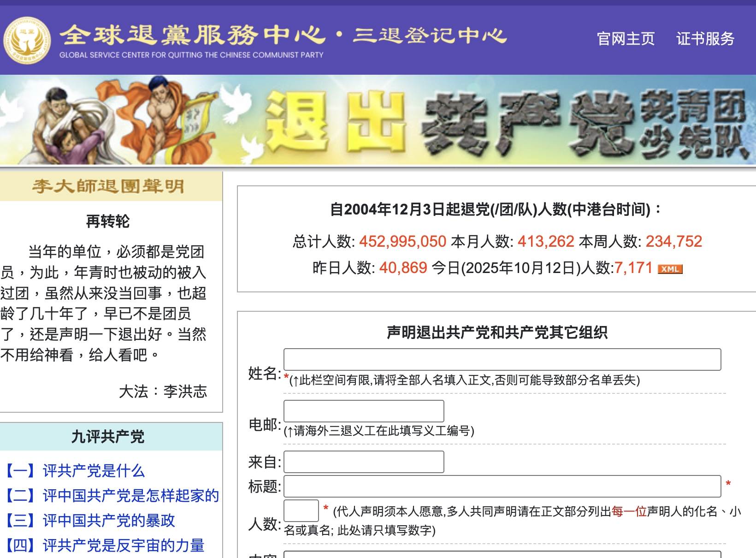Click today's count 7,171
The height and width of the screenshot is (558, 756).
coord(635,268)
